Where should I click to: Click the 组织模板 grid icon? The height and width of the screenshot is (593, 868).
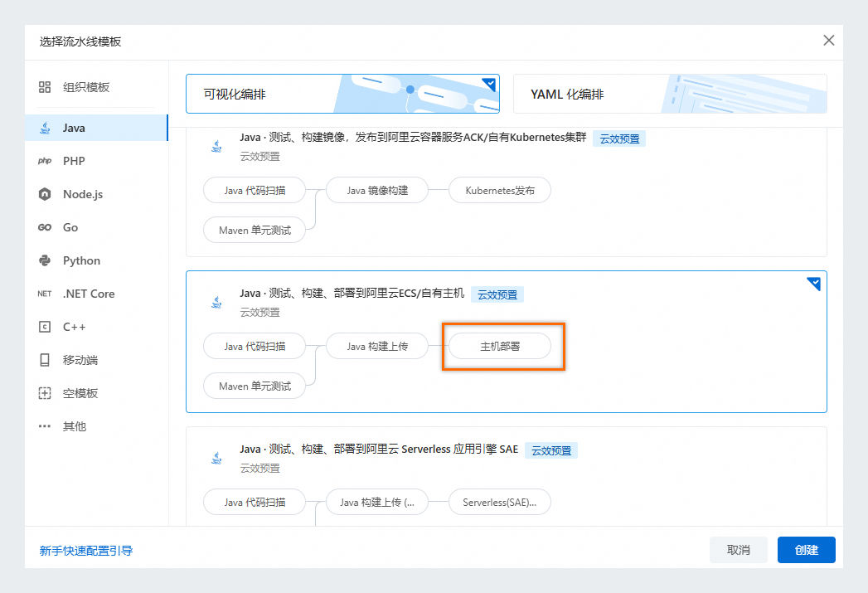tap(45, 87)
